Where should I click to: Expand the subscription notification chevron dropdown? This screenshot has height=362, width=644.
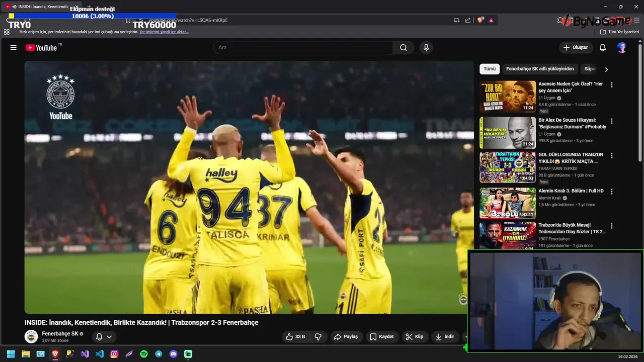(109, 337)
